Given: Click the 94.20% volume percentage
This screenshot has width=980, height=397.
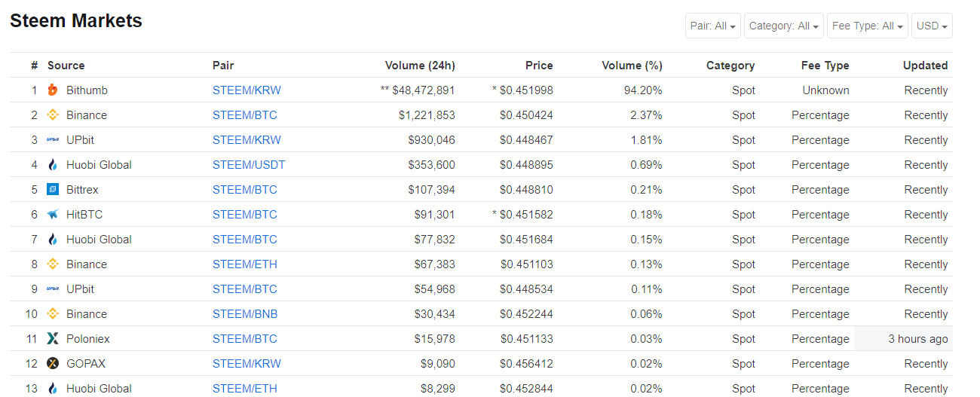Looking at the screenshot, I should click(643, 90).
